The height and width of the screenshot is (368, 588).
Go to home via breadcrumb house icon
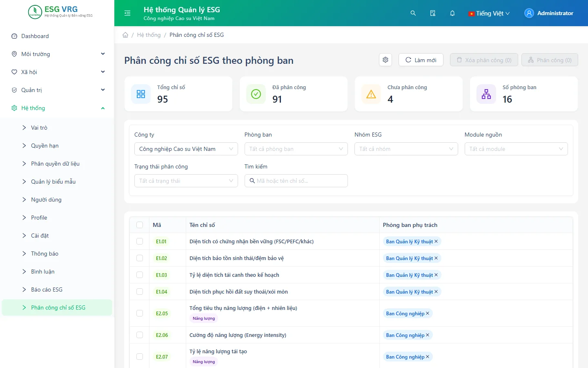click(125, 35)
